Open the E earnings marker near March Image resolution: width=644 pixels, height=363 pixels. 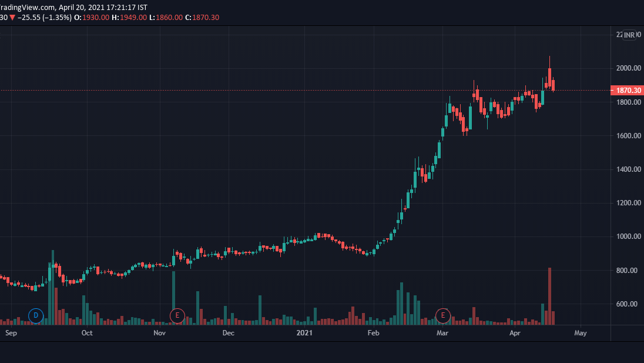442,316
